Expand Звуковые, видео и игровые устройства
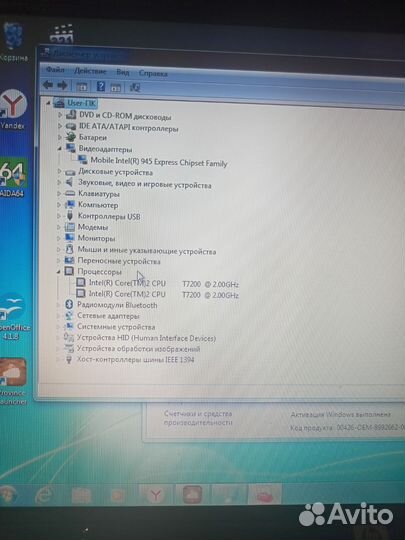The width and height of the screenshot is (405, 540). [x=59, y=182]
